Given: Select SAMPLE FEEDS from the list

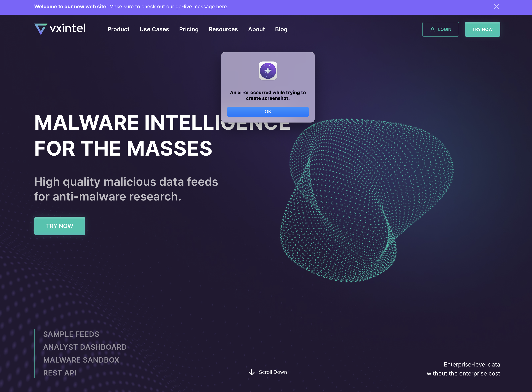Looking at the screenshot, I should 71,334.
